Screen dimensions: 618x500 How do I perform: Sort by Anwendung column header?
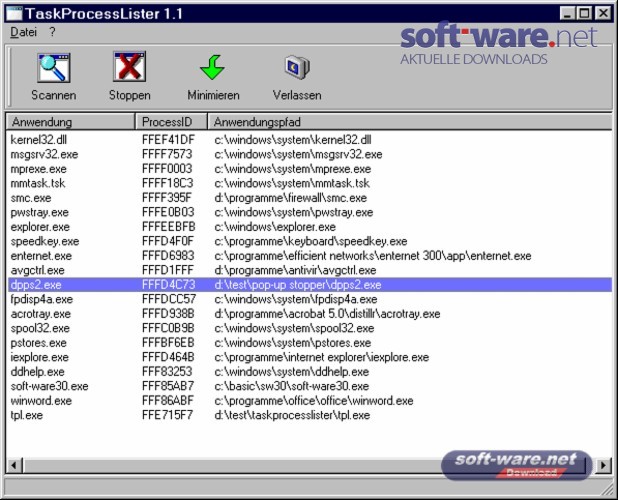coord(71,122)
